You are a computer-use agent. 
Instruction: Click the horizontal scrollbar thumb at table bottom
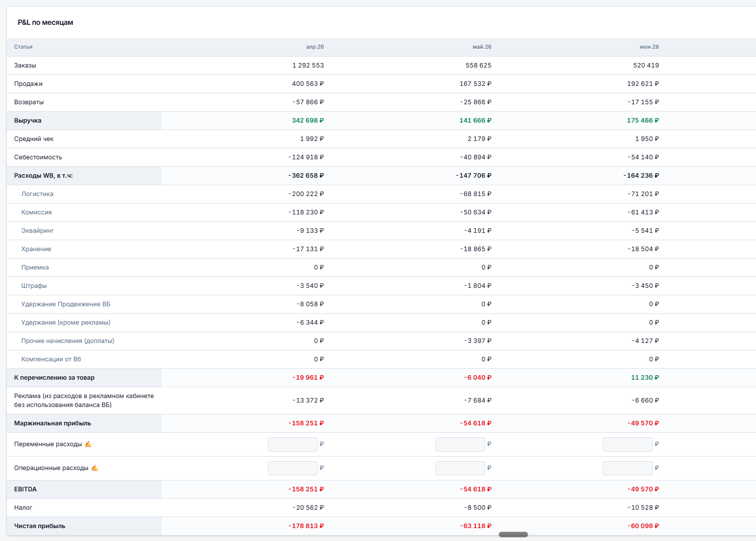513,535
